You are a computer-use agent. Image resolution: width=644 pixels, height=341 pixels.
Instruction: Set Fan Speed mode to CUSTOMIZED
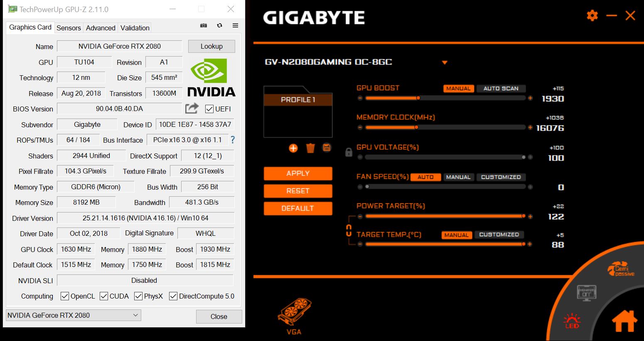(501, 177)
